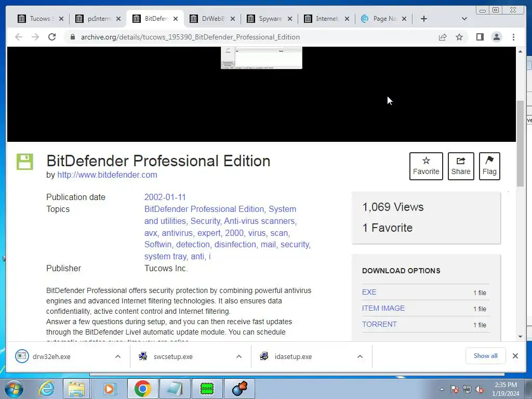Image resolution: width=532 pixels, height=399 pixels.
Task: Go back to the previous page
Action: (x=19, y=37)
